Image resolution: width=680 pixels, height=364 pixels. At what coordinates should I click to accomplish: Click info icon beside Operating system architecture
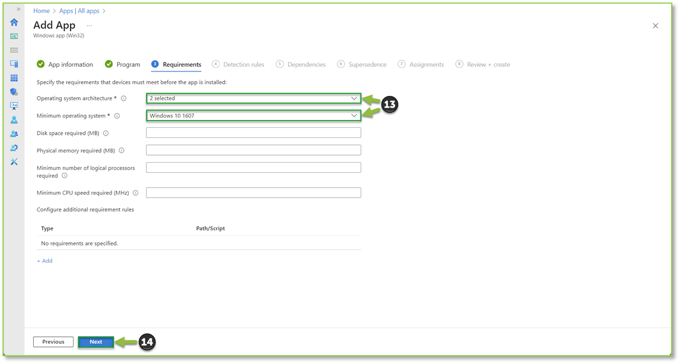[x=124, y=98]
